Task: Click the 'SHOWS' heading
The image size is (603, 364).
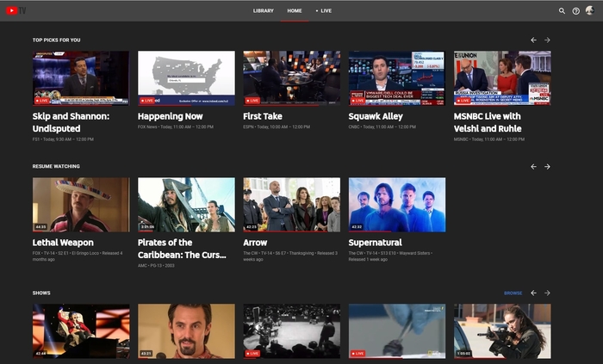Action: (x=41, y=293)
